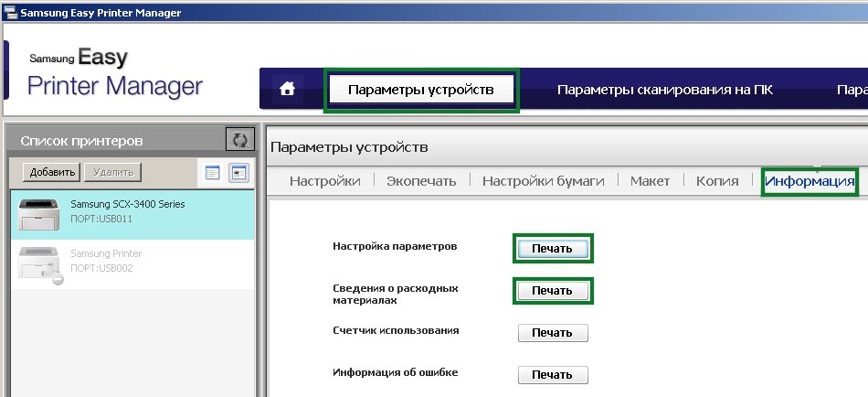The image size is (868, 397).
Task: Open the Информация sub-tab
Action: click(810, 181)
